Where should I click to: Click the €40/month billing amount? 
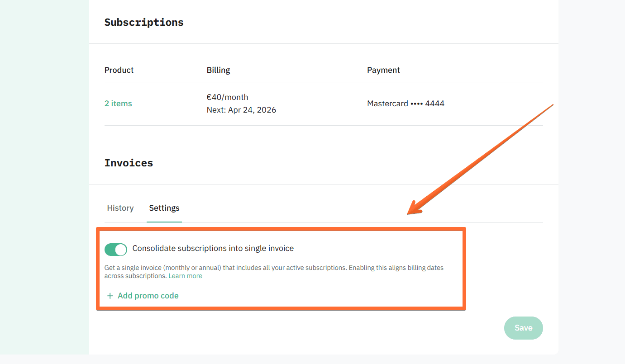[x=227, y=97]
